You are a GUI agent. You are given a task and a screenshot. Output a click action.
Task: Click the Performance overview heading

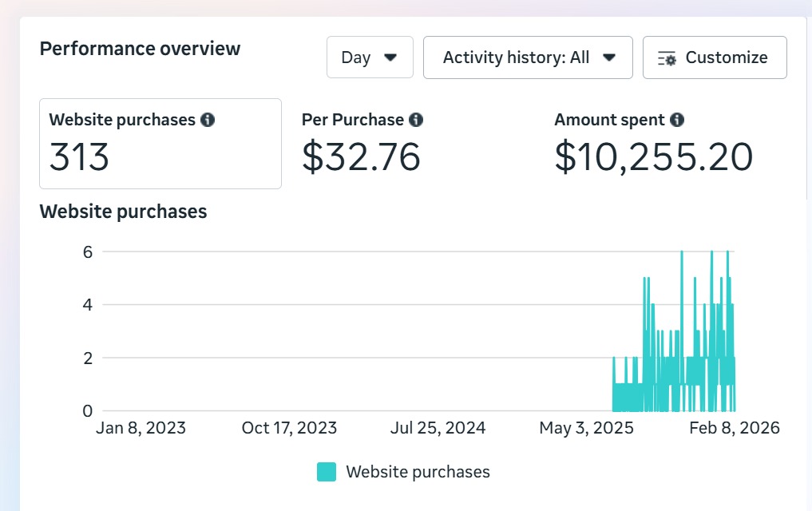tap(140, 49)
